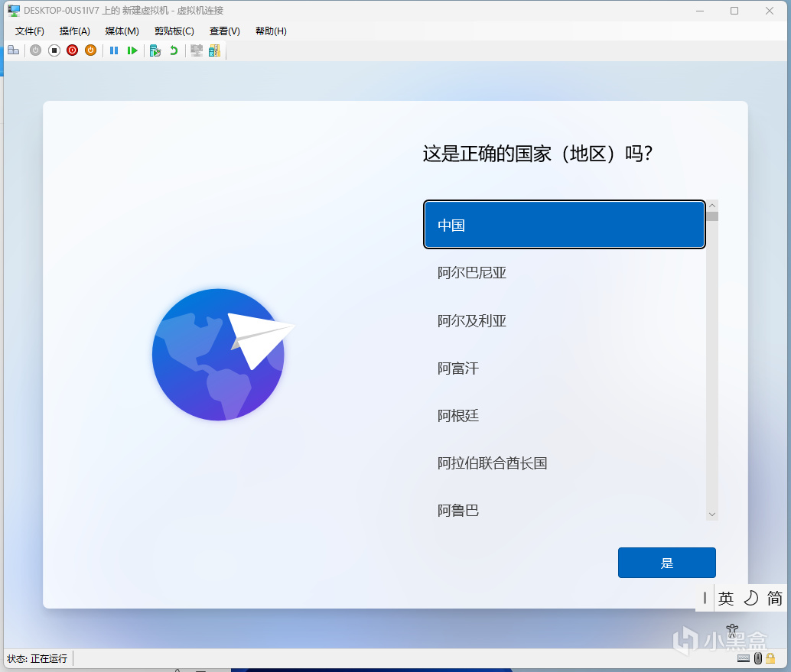The height and width of the screenshot is (672, 791).
Task: Open the 剪贴板(C) menu
Action: (174, 31)
